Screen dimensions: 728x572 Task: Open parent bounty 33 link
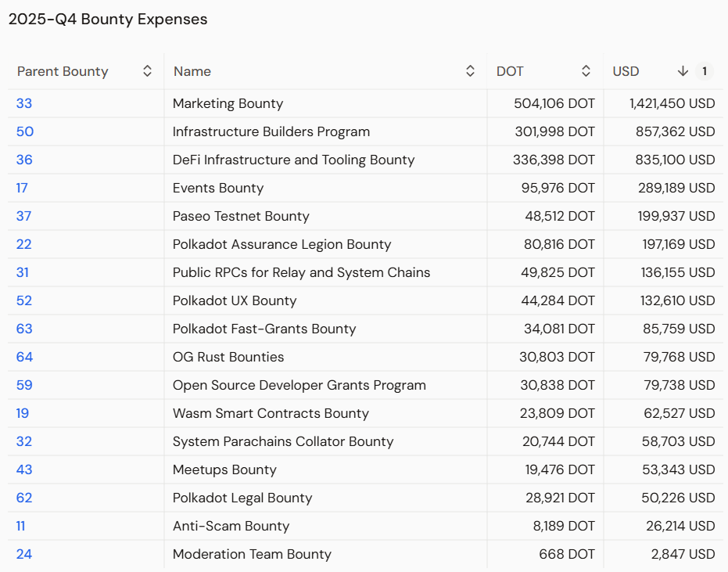click(x=24, y=103)
